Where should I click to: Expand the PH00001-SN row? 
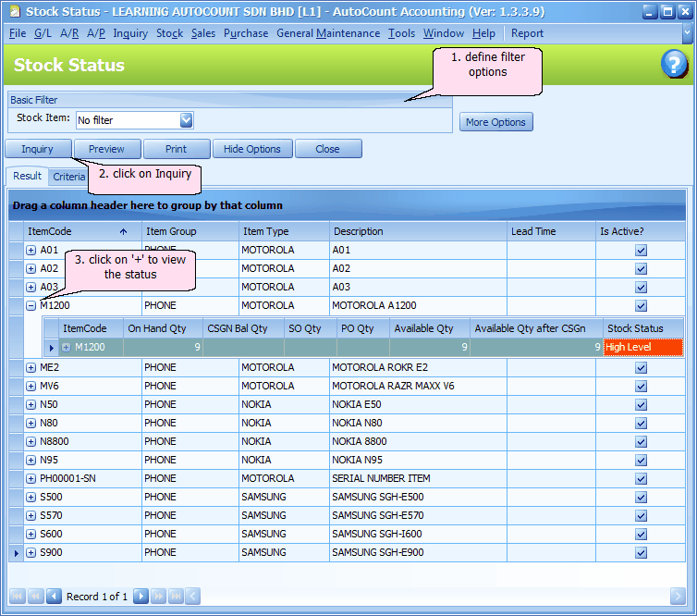[31, 478]
